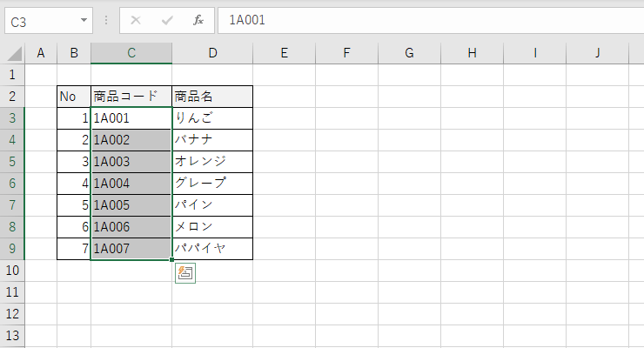Click the fill handle at selection corner
Screen dimensions: 644x348
171,259
